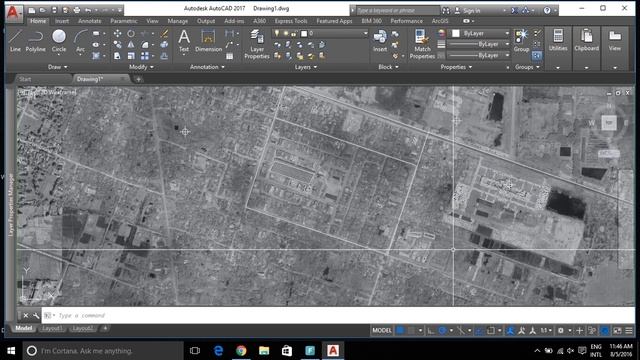The width and height of the screenshot is (640, 360).
Task: Expand the Groups panel
Action: (527, 67)
